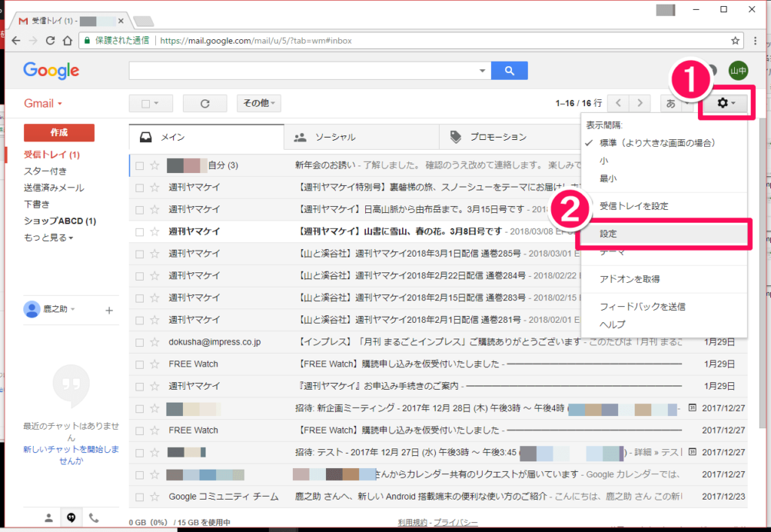
Task: Open the settings gear menu
Action: [x=725, y=103]
